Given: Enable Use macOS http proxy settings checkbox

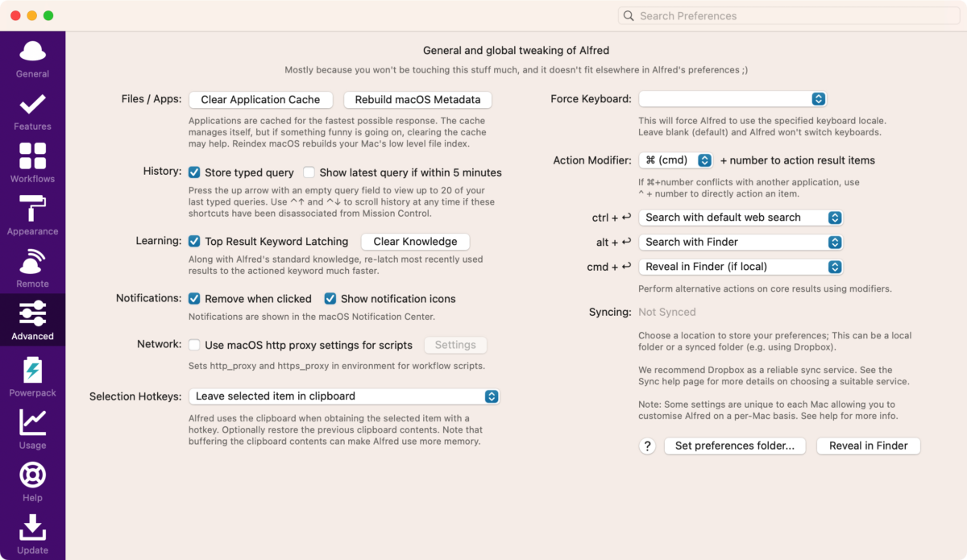Looking at the screenshot, I should (194, 345).
